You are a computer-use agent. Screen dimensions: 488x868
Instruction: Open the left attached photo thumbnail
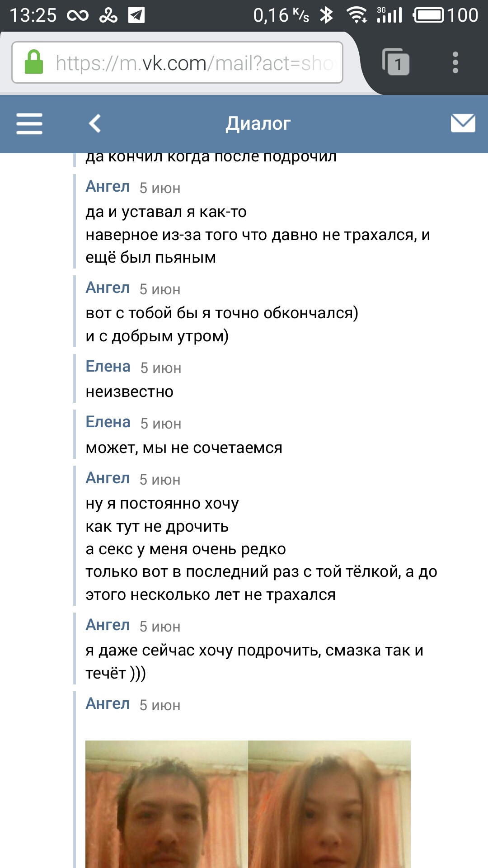pos(167,804)
